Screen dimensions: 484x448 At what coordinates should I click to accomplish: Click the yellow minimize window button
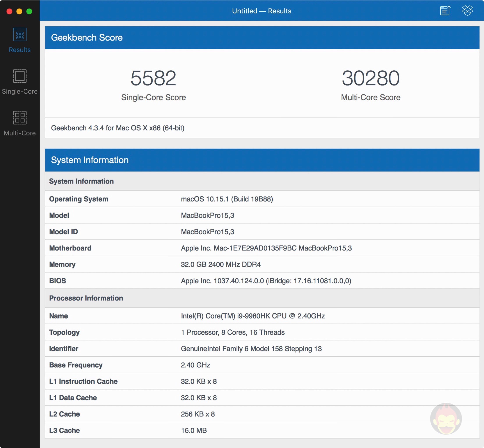19,11
